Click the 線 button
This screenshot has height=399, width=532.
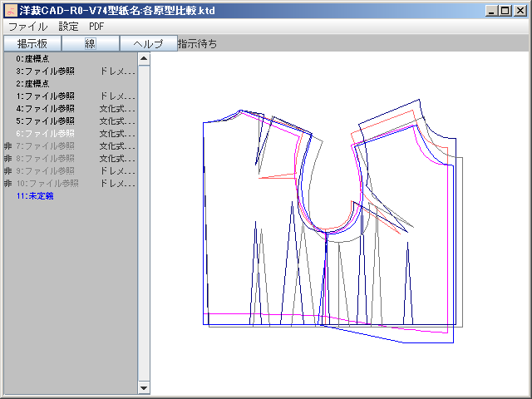[91, 43]
